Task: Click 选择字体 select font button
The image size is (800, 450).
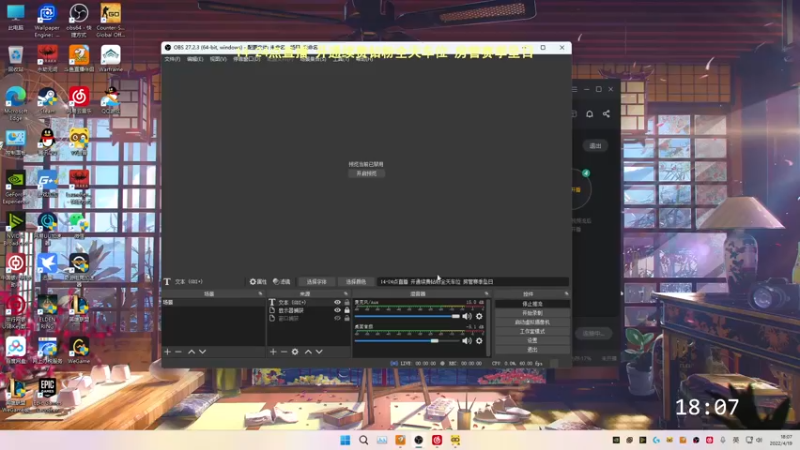Action: (316, 282)
